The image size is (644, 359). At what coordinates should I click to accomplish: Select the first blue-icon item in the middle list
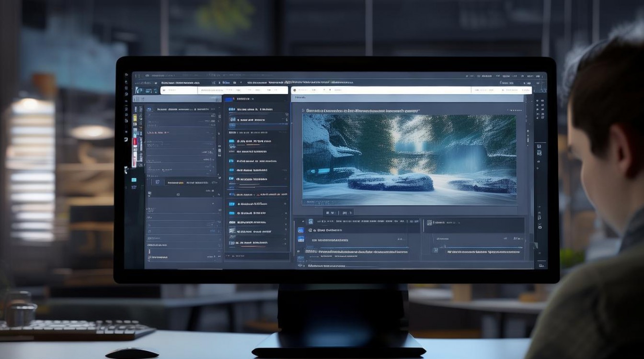point(232,110)
